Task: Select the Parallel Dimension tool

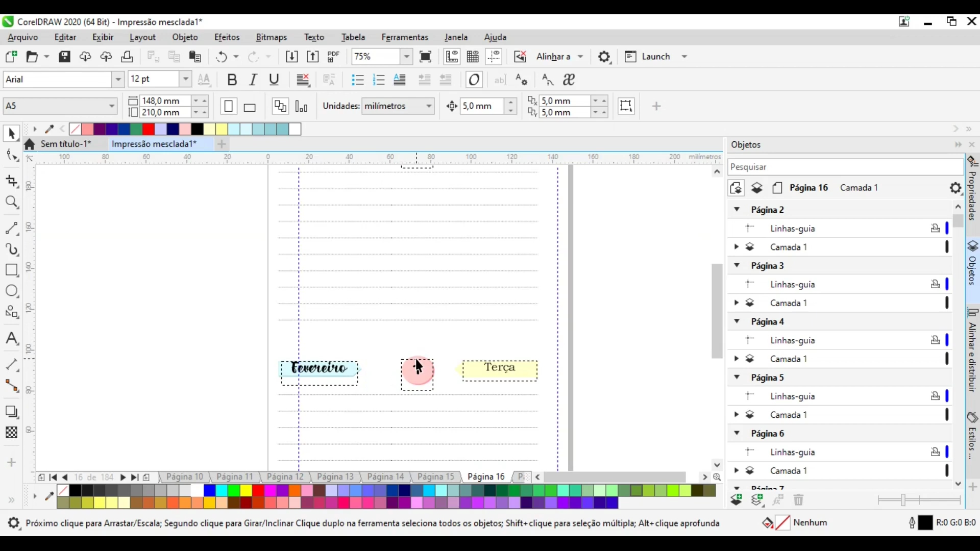Action: (x=12, y=365)
